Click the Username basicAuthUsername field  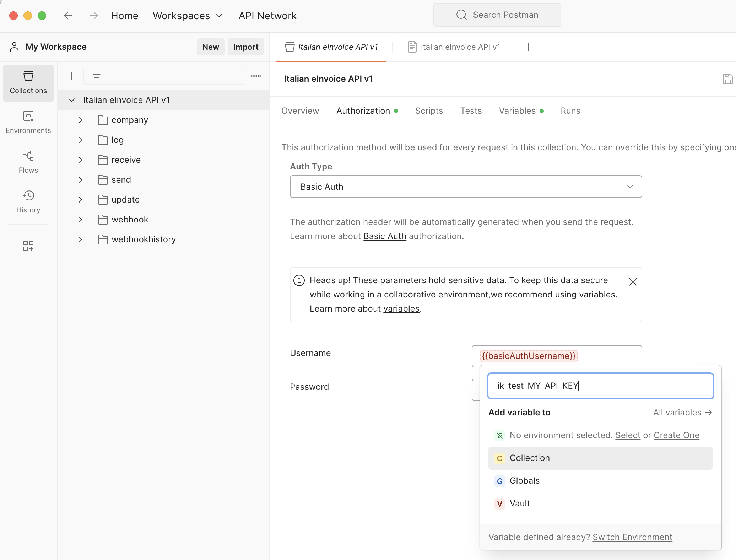coord(557,356)
